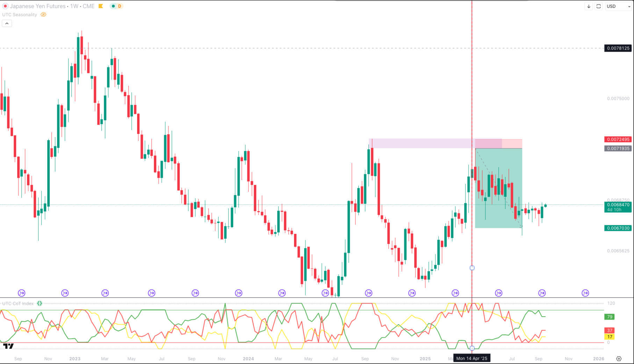The width and height of the screenshot is (634, 364).
Task: Click the red 0.0072495 stop price label
Action: pyautogui.click(x=618, y=139)
